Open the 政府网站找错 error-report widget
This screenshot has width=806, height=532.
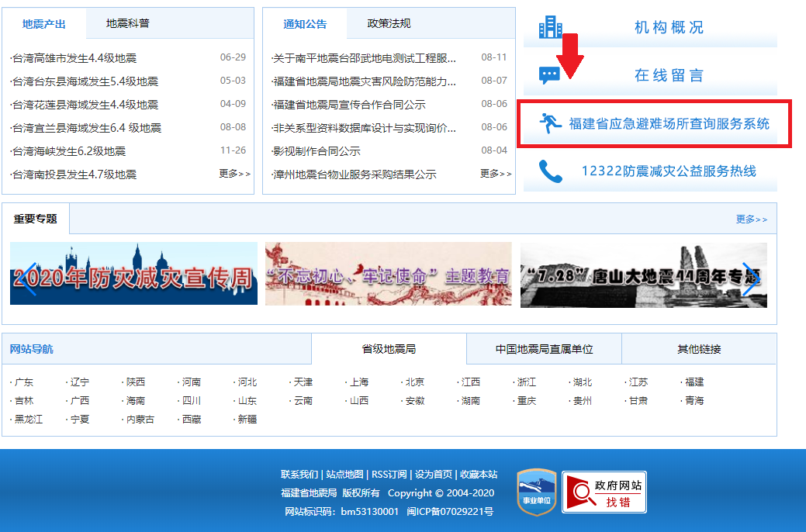tap(604, 492)
